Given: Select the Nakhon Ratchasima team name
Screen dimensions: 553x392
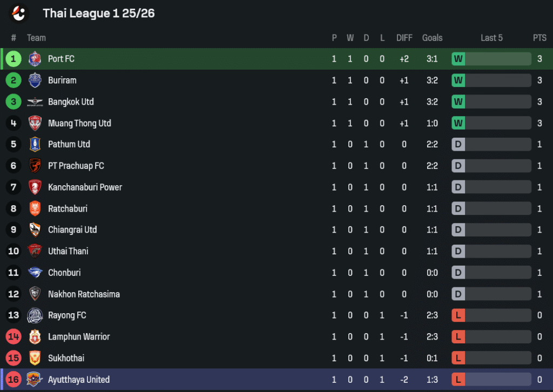Looking at the screenshot, I should click(x=84, y=294).
